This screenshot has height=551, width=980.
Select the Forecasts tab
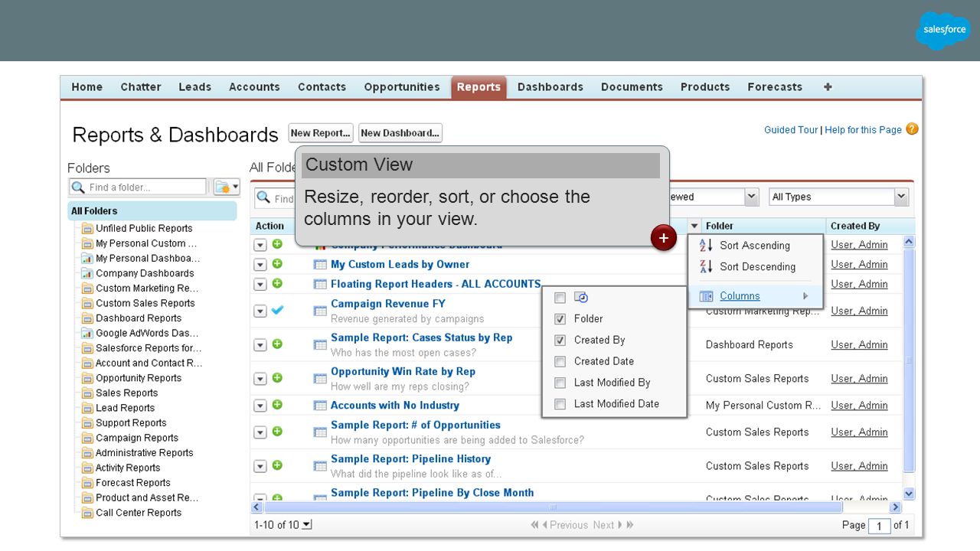(775, 87)
